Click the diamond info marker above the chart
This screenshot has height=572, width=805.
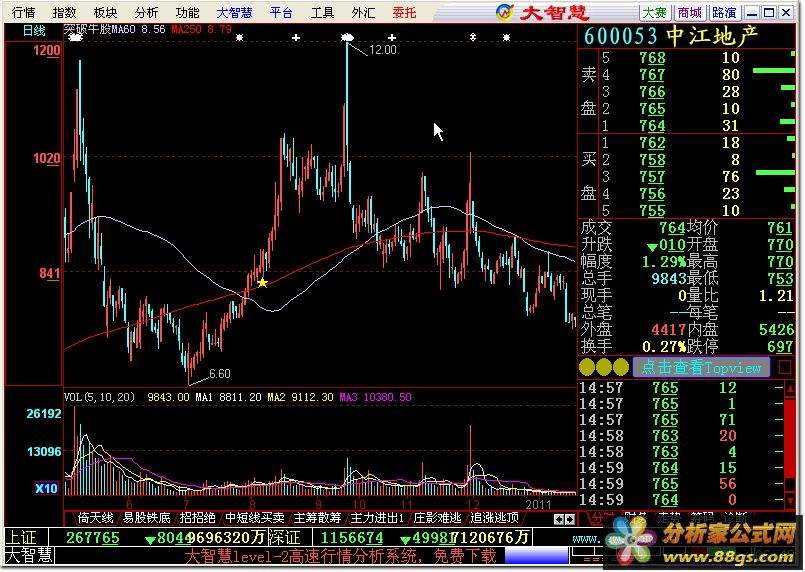pyautogui.click(x=473, y=37)
